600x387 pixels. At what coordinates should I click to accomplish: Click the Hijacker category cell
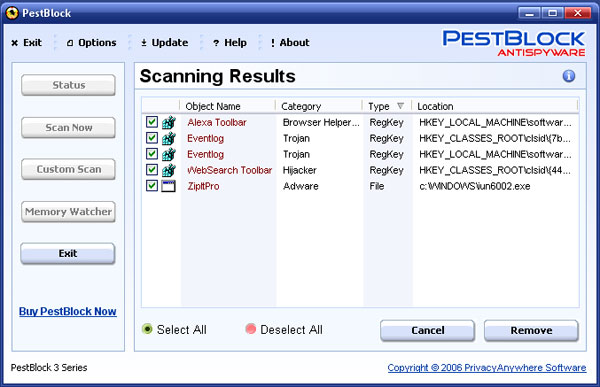300,170
